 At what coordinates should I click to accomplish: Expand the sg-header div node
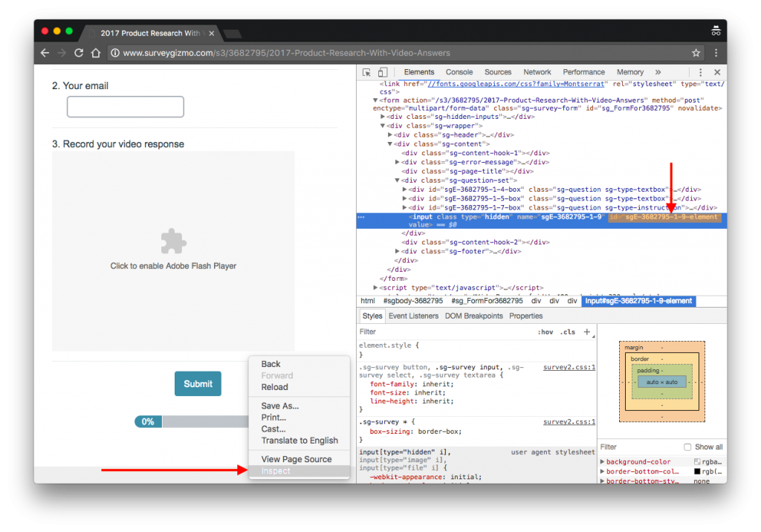point(391,135)
